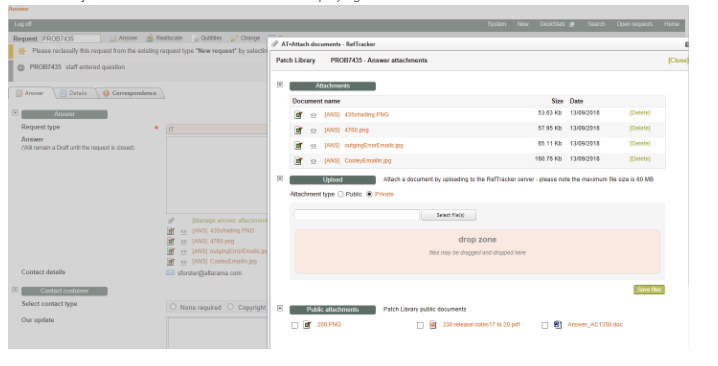This screenshot has height=366, width=718.
Task: Collapse the Answer section on background page
Action: click(15, 113)
